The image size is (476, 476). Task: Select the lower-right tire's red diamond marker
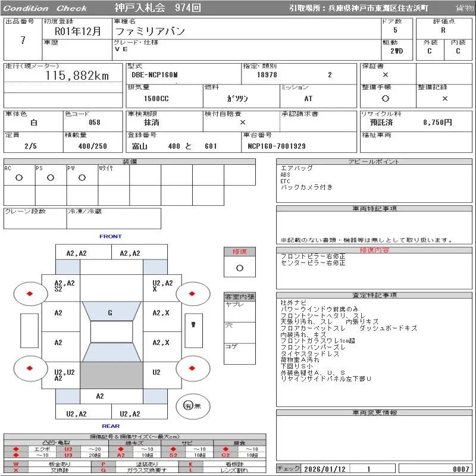pos(193,368)
